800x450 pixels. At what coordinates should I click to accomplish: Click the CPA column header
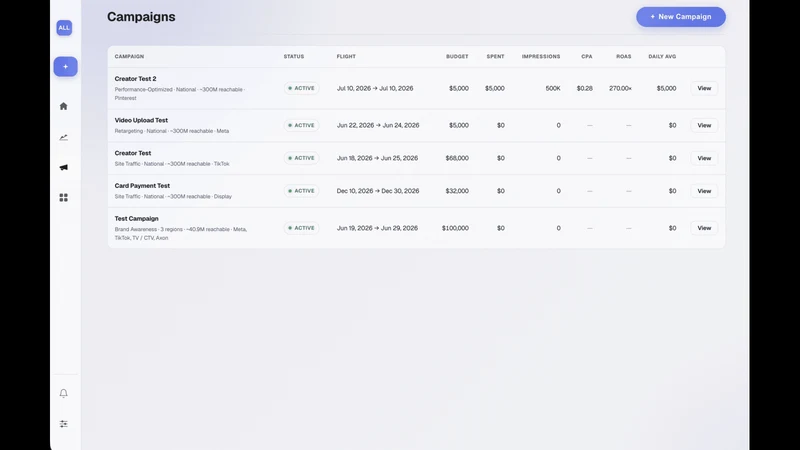pyautogui.click(x=587, y=57)
